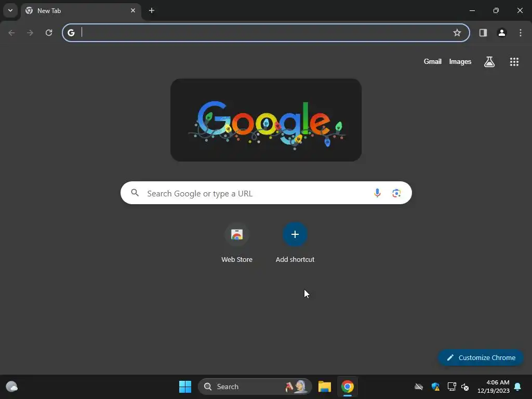The image size is (532, 399).
Task: Focus the browser address bar
Action: pos(266,33)
